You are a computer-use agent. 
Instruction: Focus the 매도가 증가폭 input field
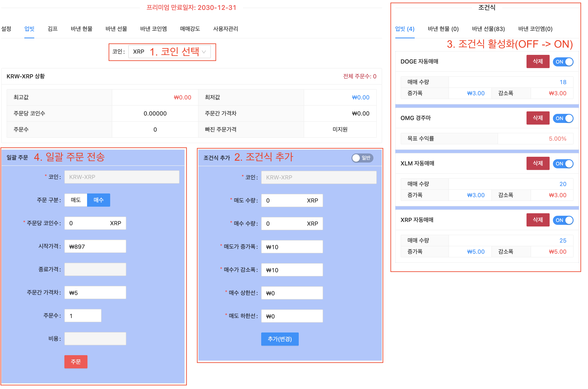click(292, 247)
